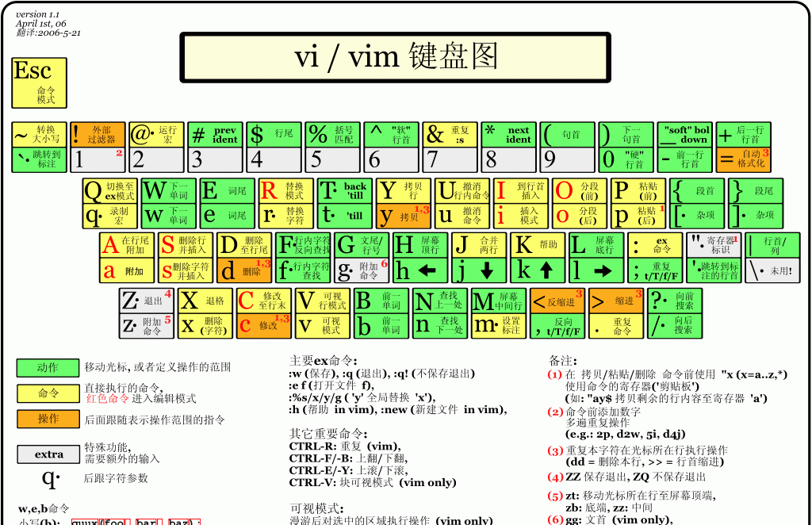The width and height of the screenshot is (812, 525).
Task: Click the uppercase D 删除至行尾 key
Action: click(x=244, y=245)
